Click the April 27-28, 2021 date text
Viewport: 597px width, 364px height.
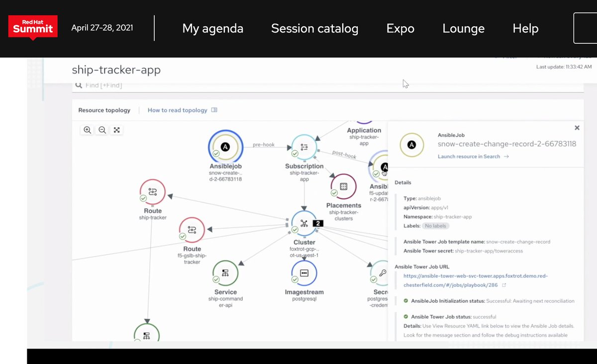(x=102, y=28)
